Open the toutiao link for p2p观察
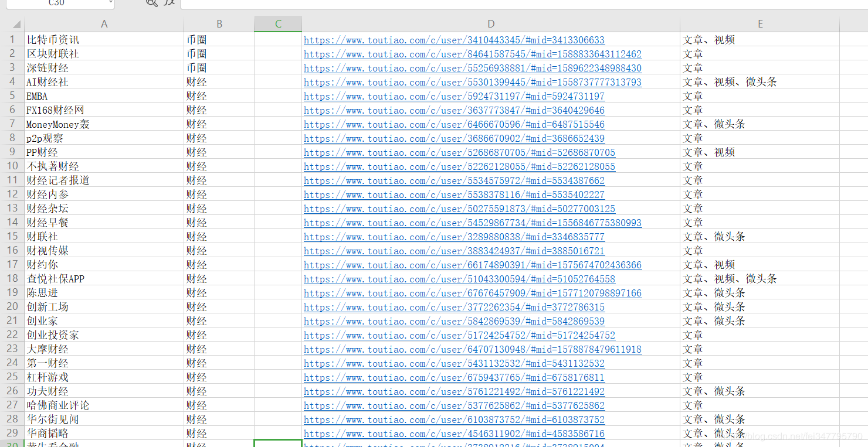 [454, 138]
